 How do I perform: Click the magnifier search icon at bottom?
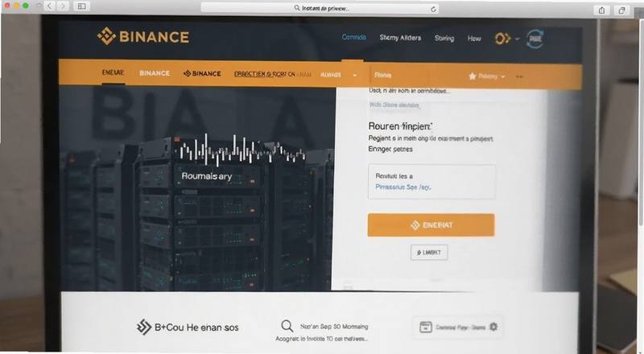click(287, 327)
